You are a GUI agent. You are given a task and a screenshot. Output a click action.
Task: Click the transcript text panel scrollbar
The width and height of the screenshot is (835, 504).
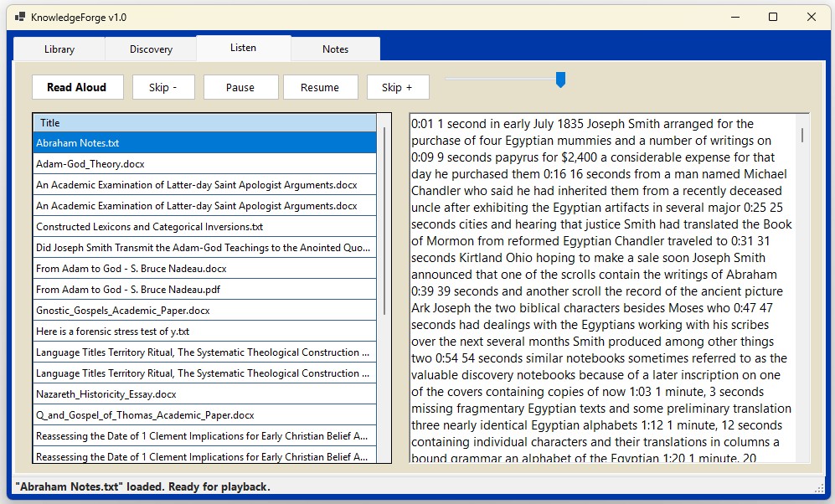click(802, 134)
